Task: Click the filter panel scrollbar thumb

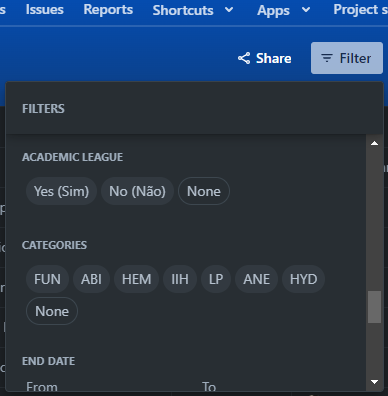Action: coord(374,307)
